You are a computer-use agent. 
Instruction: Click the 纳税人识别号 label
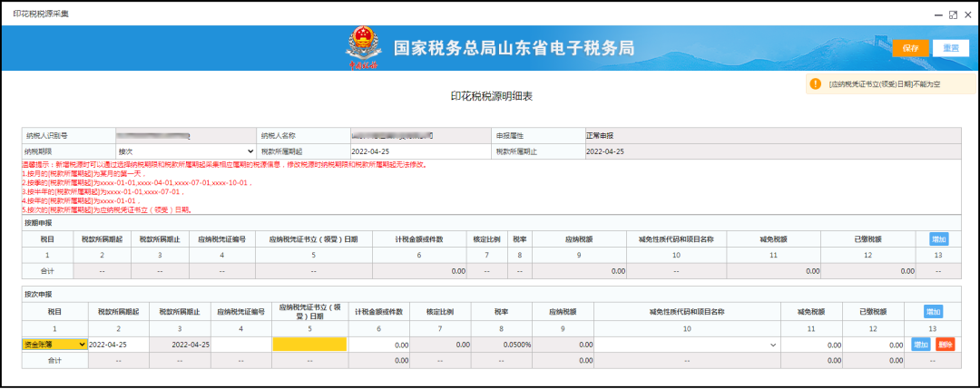46,135
